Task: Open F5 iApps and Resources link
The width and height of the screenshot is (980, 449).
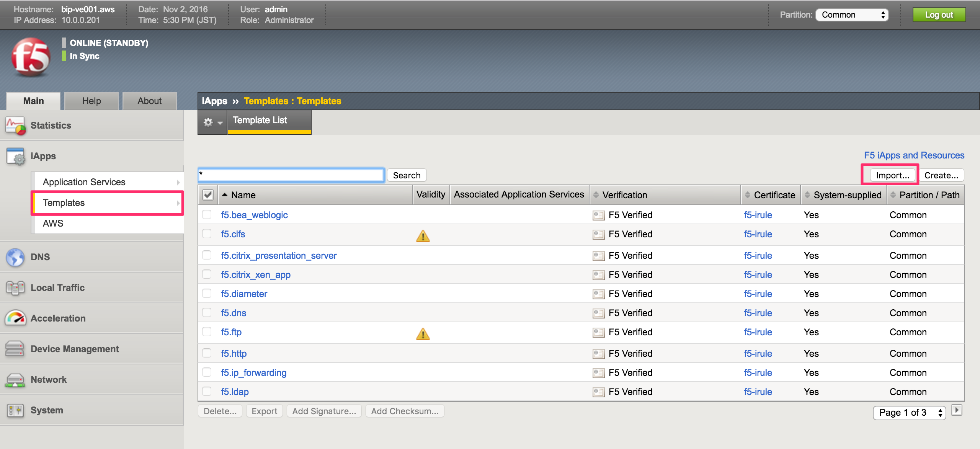Action: 914,155
